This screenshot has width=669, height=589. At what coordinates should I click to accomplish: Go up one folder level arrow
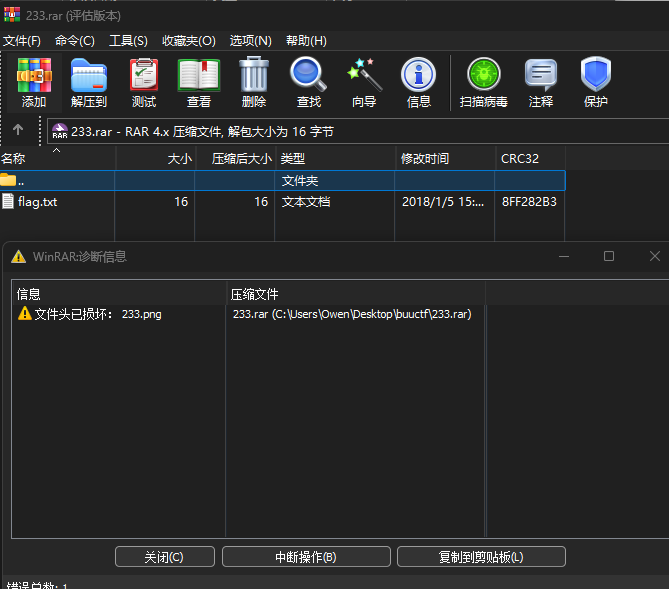[18, 129]
